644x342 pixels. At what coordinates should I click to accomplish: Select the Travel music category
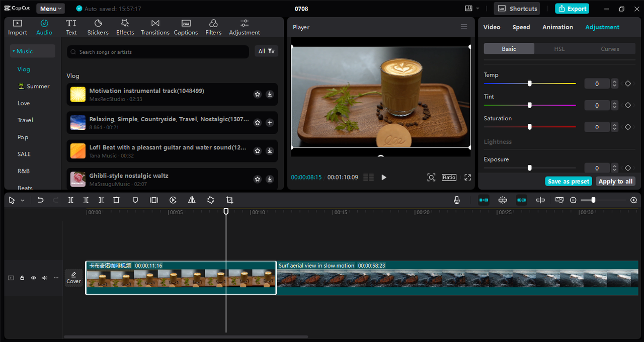25,120
